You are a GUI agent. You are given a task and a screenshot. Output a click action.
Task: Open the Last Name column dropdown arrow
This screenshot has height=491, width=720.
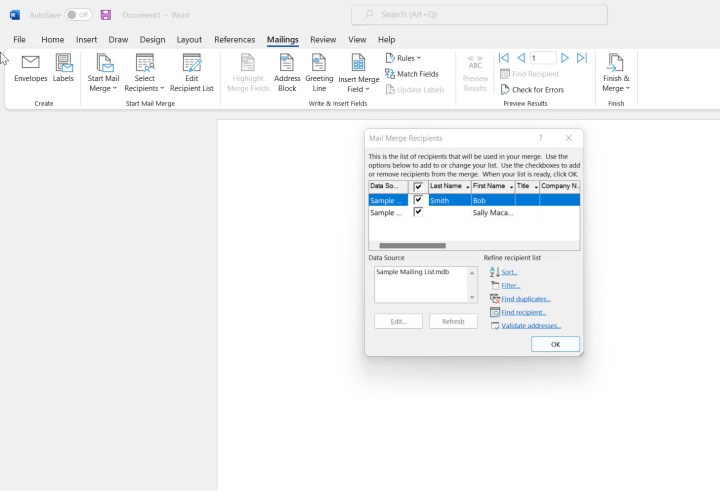point(466,187)
